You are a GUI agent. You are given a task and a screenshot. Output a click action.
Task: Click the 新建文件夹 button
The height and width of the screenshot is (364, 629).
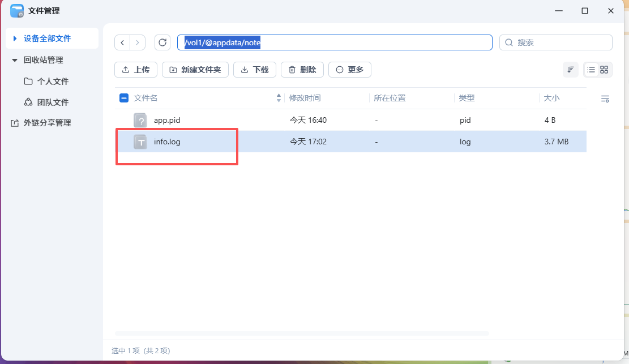(195, 69)
